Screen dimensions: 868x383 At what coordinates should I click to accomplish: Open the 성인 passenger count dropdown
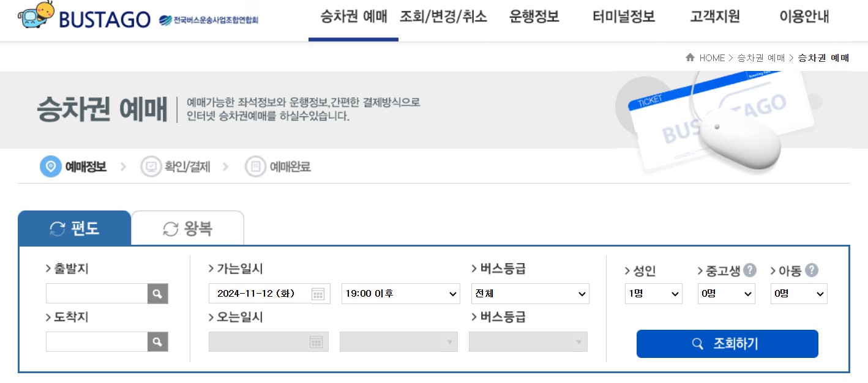(653, 293)
